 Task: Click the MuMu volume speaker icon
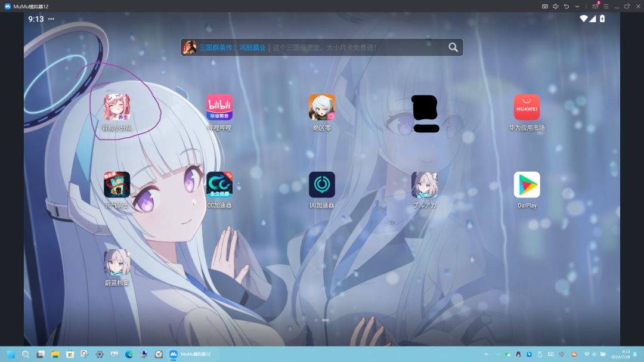pos(555,6)
